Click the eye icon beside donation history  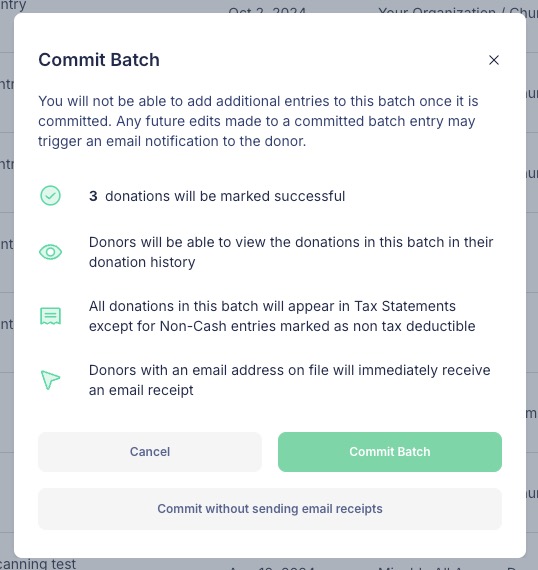click(51, 252)
